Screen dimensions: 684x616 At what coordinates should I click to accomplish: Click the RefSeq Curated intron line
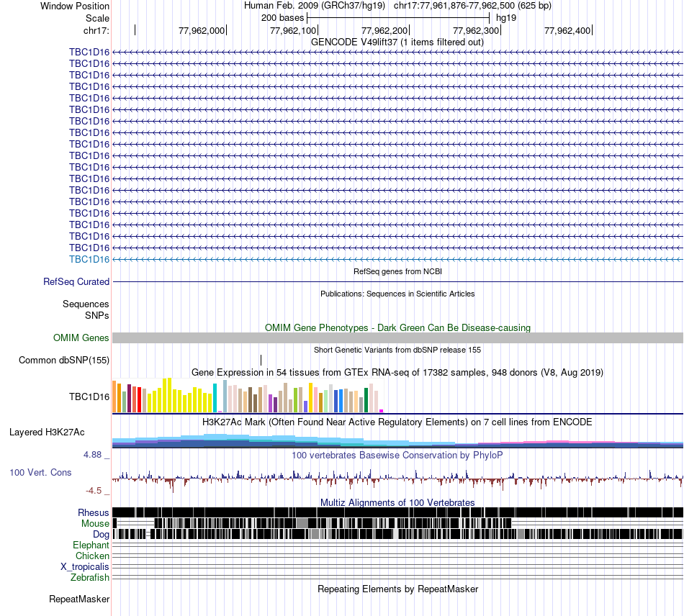[398, 282]
